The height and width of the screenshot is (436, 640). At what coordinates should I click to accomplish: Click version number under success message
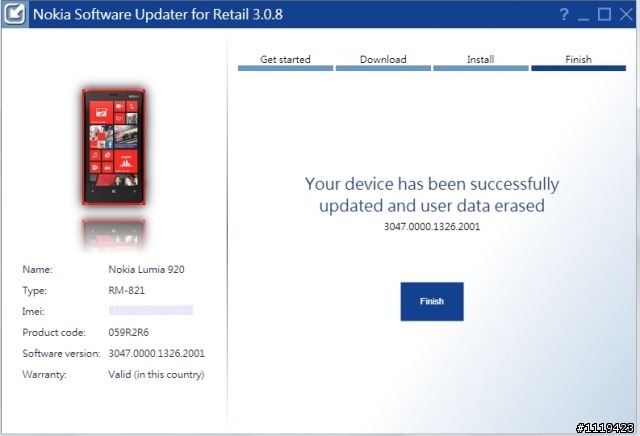(432, 227)
